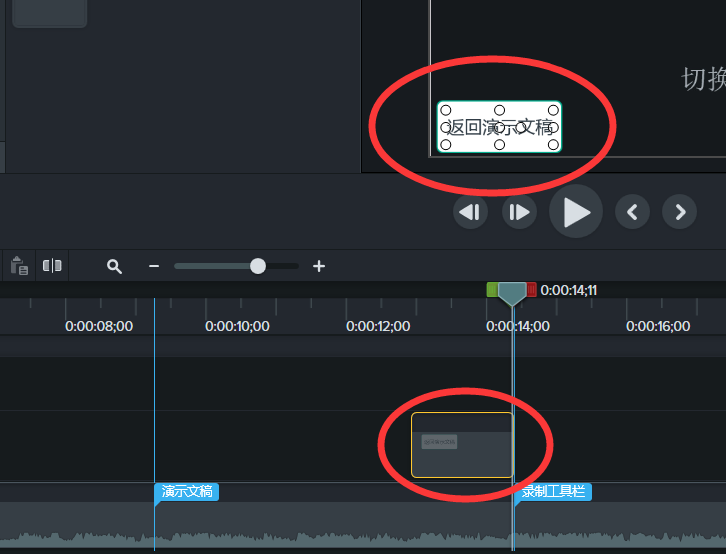726x554 pixels.
Task: Step back one frame
Action: [x=470, y=212]
